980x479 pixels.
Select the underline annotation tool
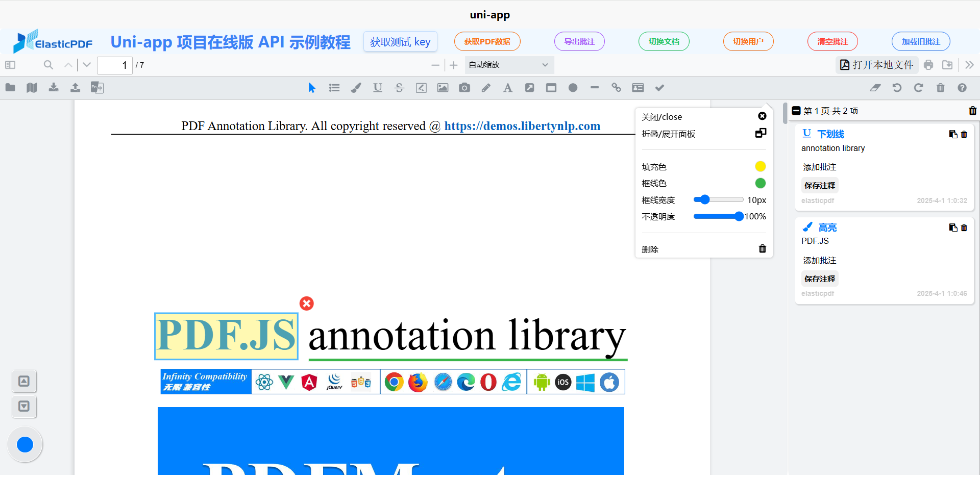coord(378,87)
